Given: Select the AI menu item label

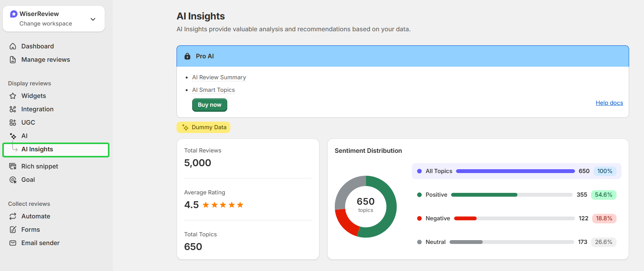Looking at the screenshot, I should pos(24,136).
